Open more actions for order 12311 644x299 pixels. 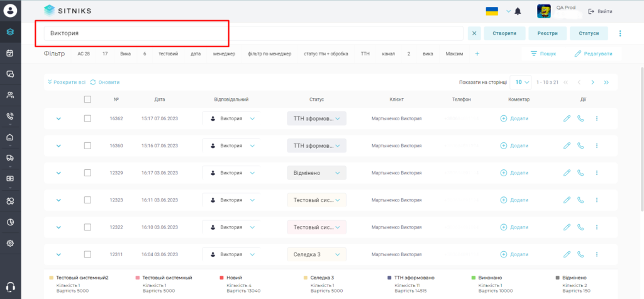coord(597,254)
